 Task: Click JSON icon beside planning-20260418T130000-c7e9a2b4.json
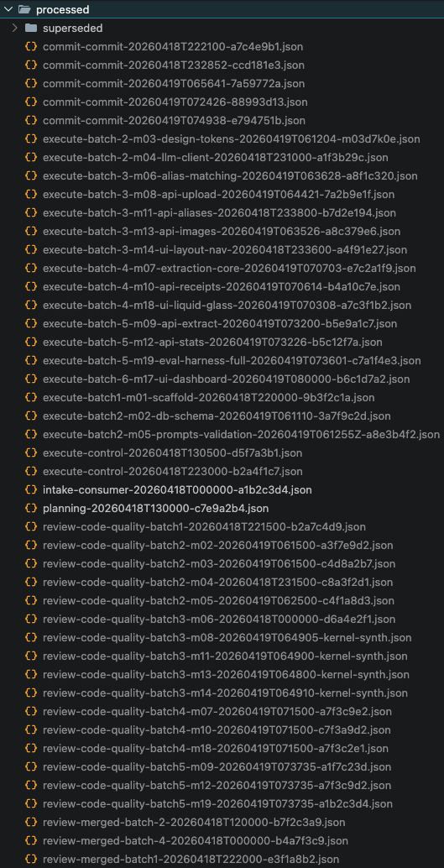click(x=31, y=508)
